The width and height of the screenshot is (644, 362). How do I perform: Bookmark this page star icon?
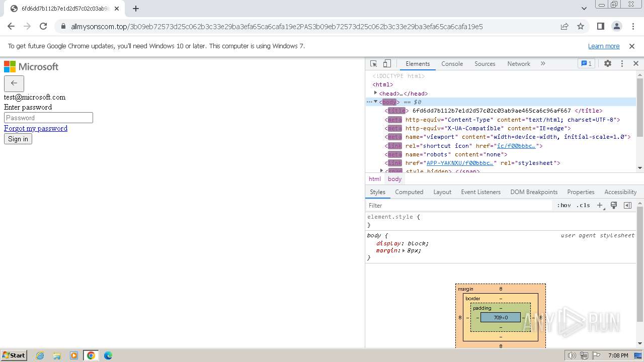581,26
